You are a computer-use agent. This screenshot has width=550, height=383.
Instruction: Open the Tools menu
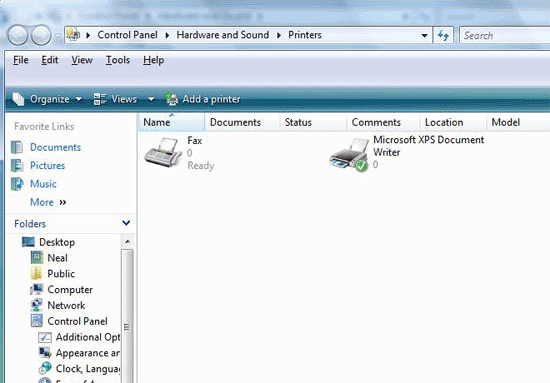(118, 60)
